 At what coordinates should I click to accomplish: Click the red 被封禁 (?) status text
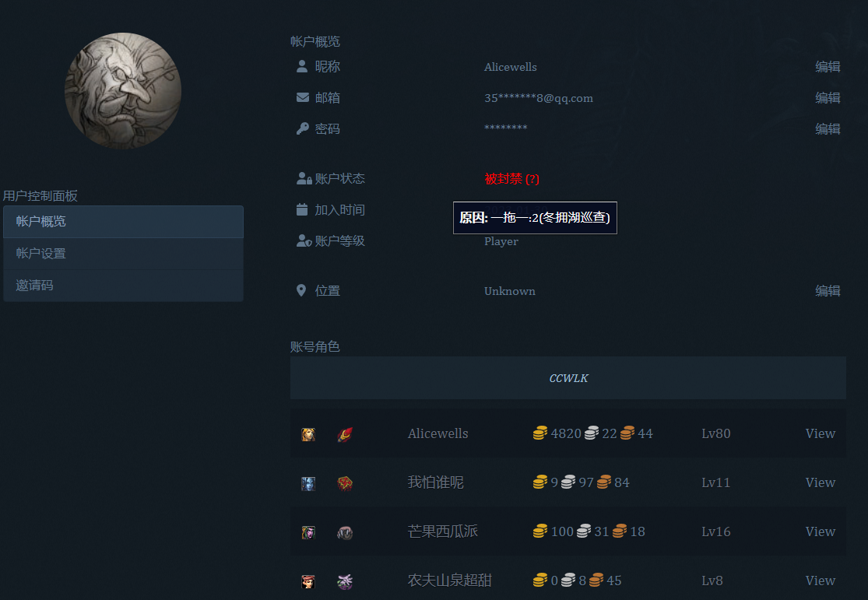pyautogui.click(x=511, y=179)
